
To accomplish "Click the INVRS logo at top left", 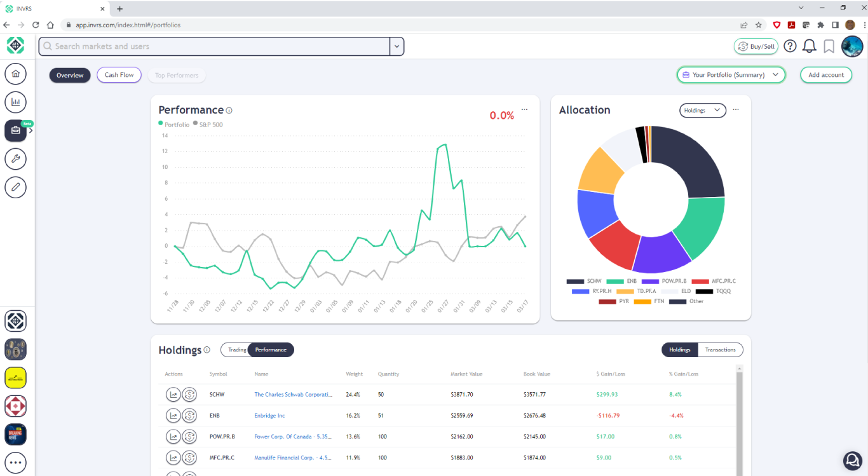I will pyautogui.click(x=15, y=46).
